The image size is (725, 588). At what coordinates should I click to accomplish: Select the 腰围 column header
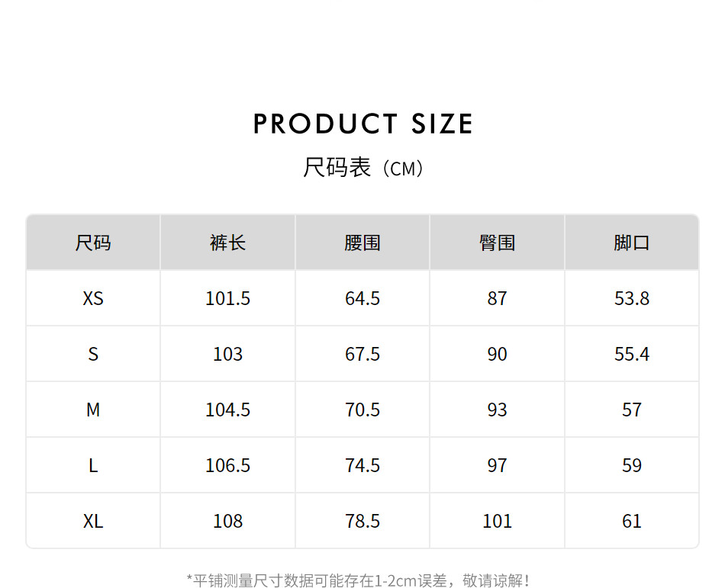tap(362, 243)
